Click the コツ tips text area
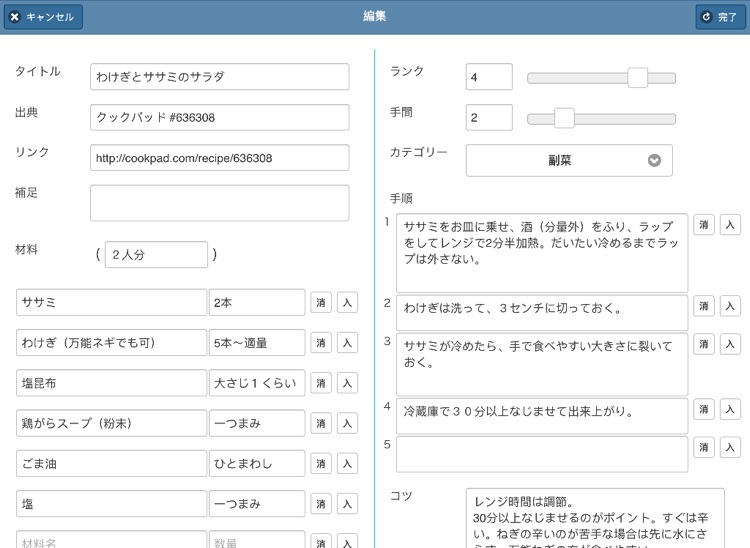Screen dimensions: 750x548 595,518
